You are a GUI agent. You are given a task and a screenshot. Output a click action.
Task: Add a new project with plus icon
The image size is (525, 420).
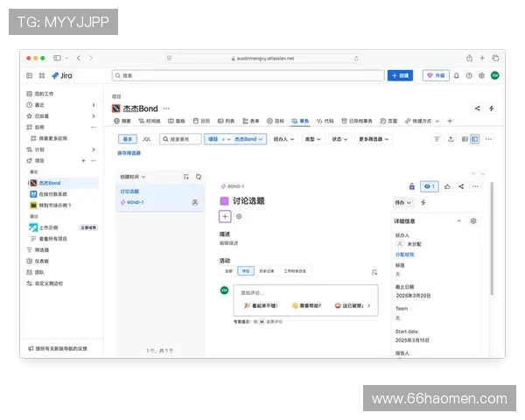coord(83,161)
